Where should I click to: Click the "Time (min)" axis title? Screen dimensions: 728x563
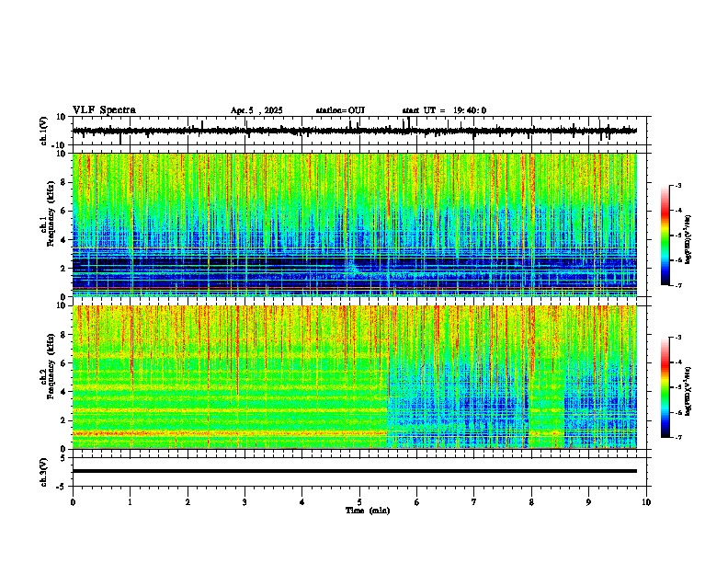point(368,511)
